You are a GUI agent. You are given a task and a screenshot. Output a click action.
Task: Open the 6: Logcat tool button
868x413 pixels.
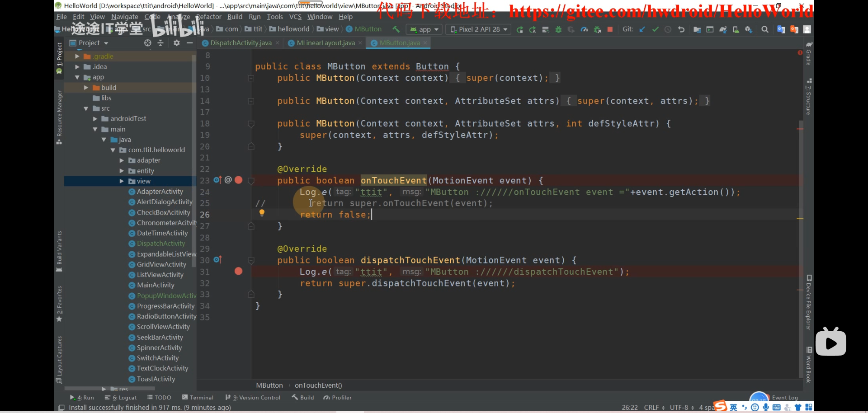coord(121,398)
